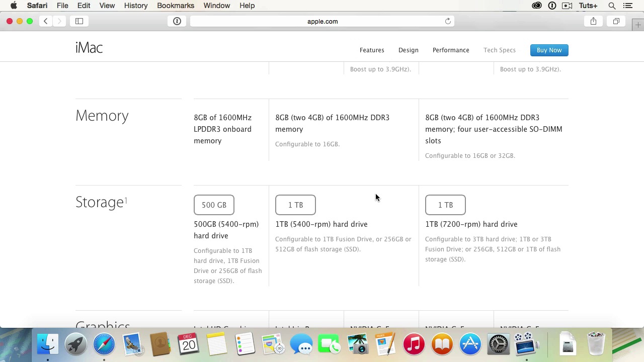This screenshot has width=644, height=362.
Task: Open iBooks in the Dock
Action: [442, 344]
